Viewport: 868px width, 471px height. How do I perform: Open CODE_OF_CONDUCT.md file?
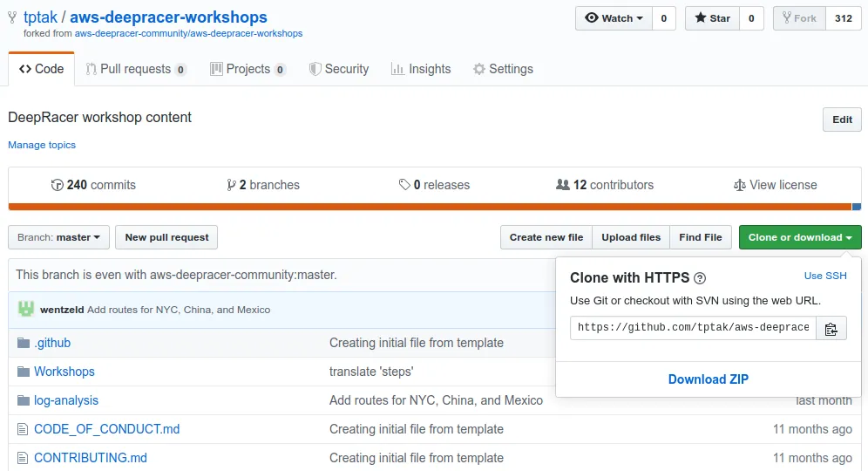pyautogui.click(x=107, y=429)
